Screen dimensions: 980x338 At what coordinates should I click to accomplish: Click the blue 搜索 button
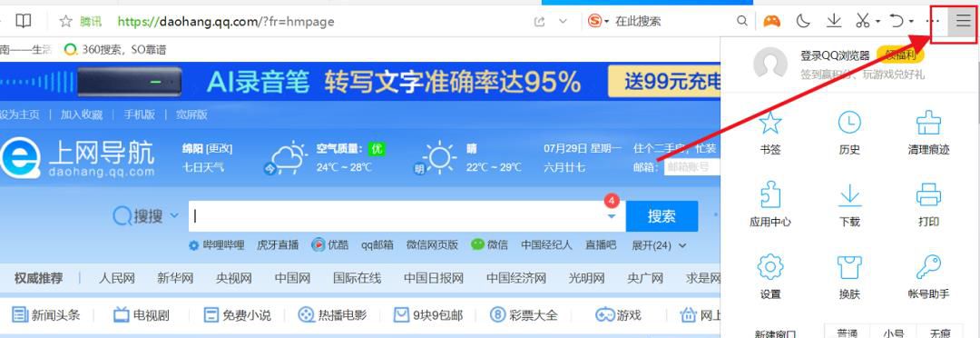pyautogui.click(x=661, y=216)
